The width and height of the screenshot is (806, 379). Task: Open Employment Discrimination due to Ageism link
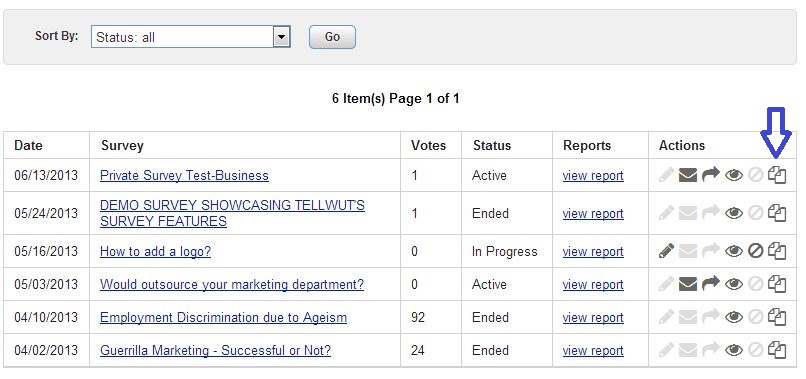point(223,317)
